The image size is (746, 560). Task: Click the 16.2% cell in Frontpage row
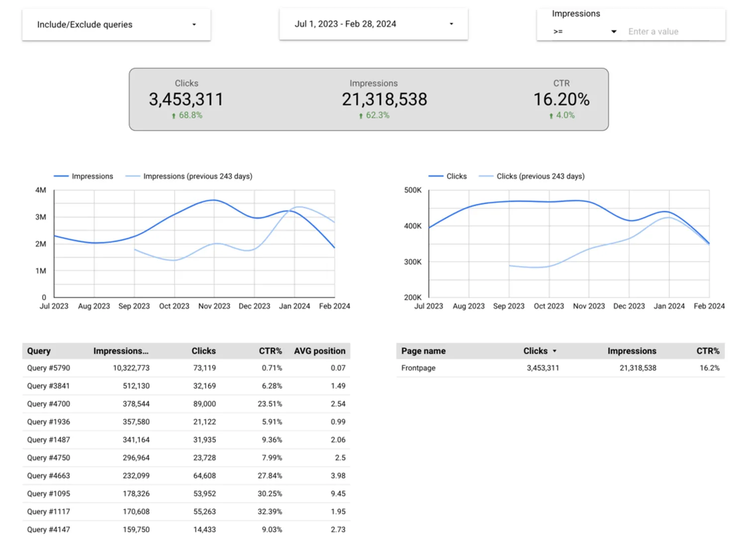pyautogui.click(x=710, y=368)
